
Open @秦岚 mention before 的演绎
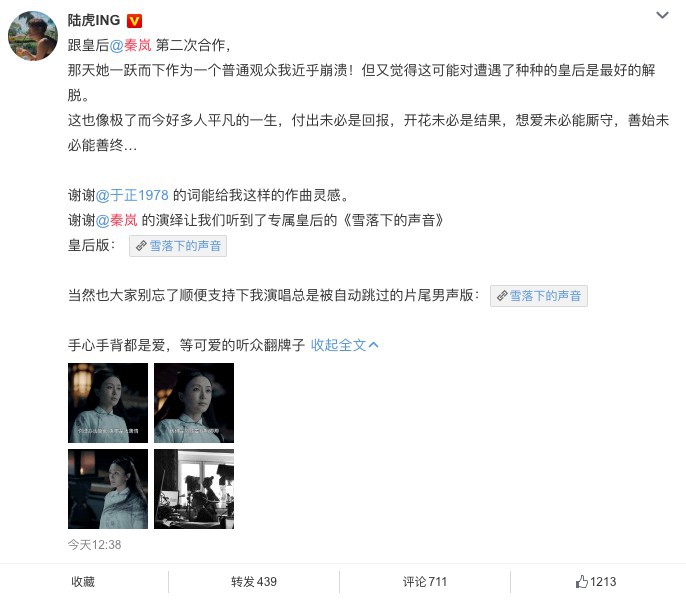click(116, 220)
